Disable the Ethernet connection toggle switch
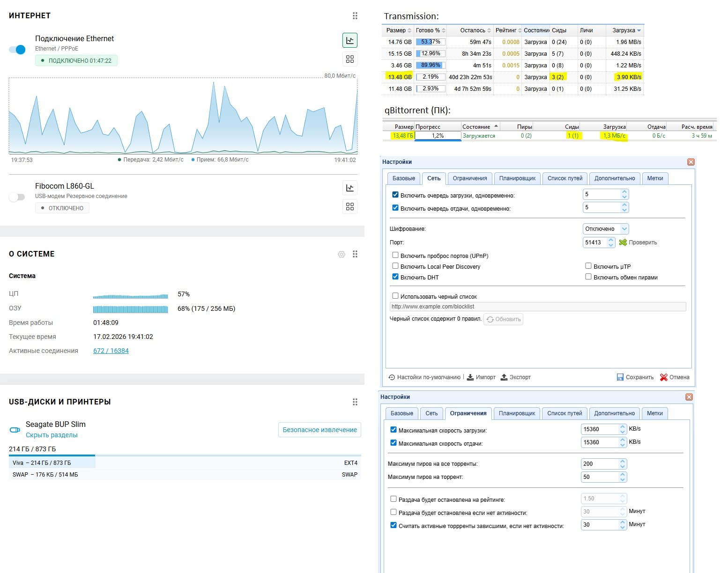 [17, 50]
